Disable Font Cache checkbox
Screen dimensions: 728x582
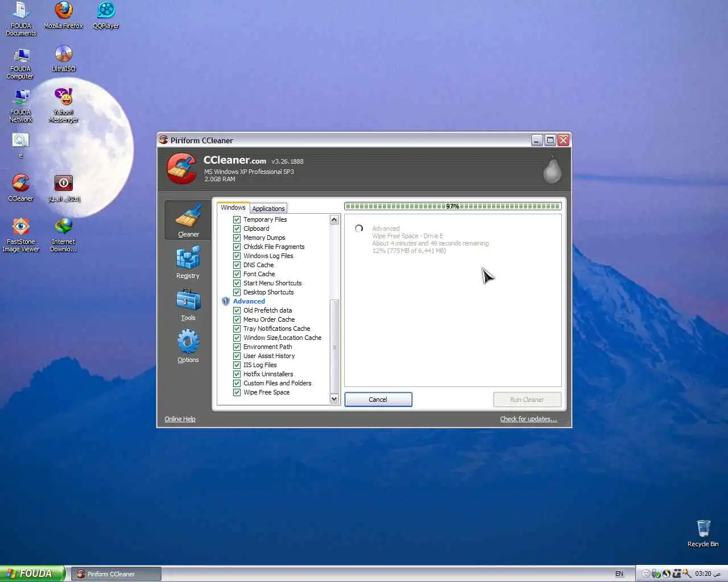[237, 274]
